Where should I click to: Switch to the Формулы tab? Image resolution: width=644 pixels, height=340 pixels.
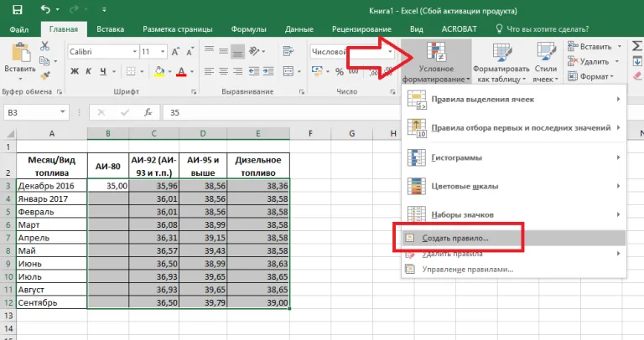248,29
